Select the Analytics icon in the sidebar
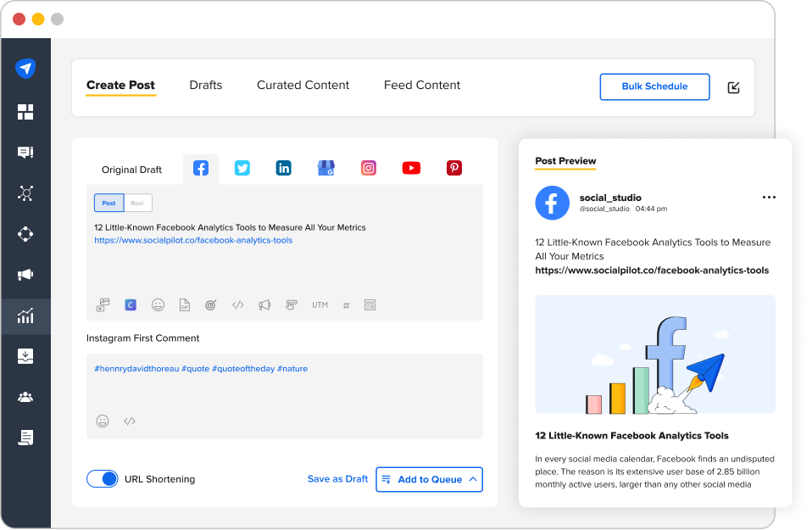 (25, 315)
